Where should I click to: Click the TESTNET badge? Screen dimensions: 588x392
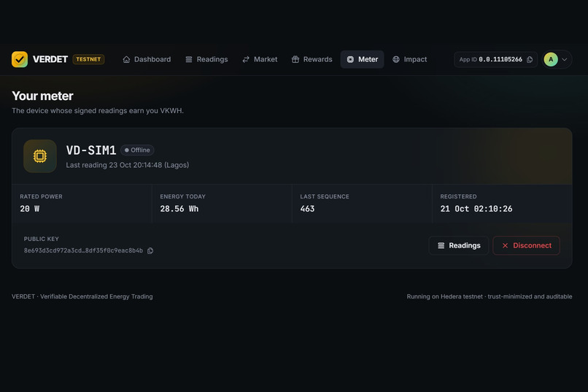coord(88,59)
